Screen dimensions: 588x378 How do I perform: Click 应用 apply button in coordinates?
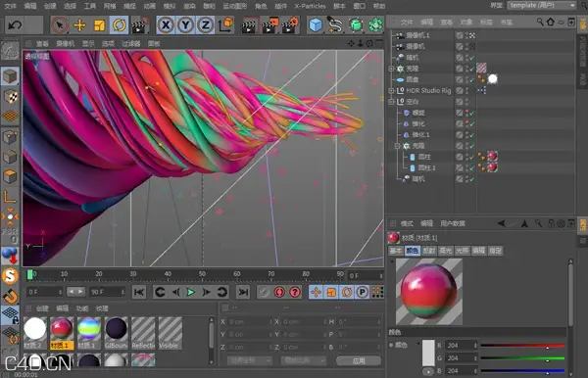pos(359,360)
